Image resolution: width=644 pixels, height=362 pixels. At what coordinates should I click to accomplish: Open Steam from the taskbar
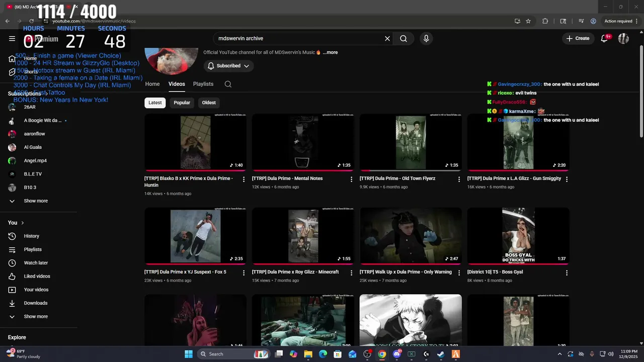click(441, 354)
